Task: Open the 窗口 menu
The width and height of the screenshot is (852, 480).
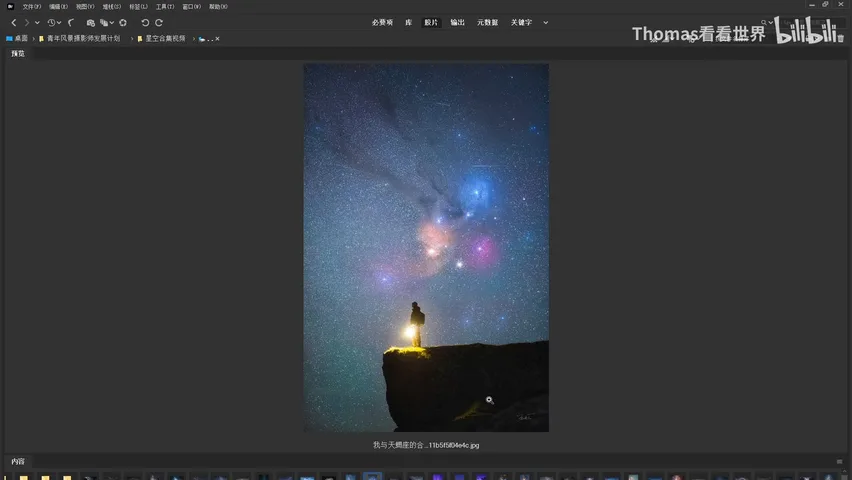Action: pos(191,7)
